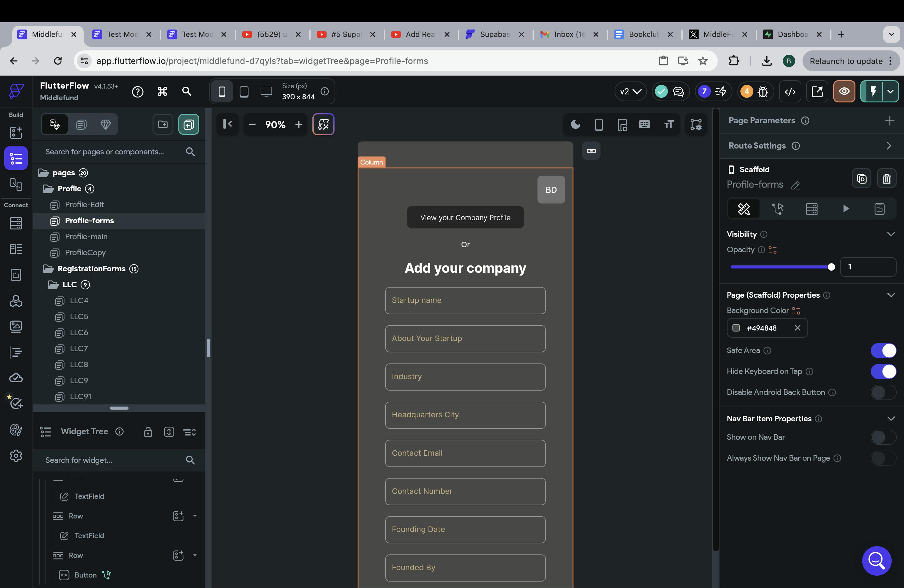
Task: Enable the Show on Nav Bar toggle
Action: pos(883,437)
